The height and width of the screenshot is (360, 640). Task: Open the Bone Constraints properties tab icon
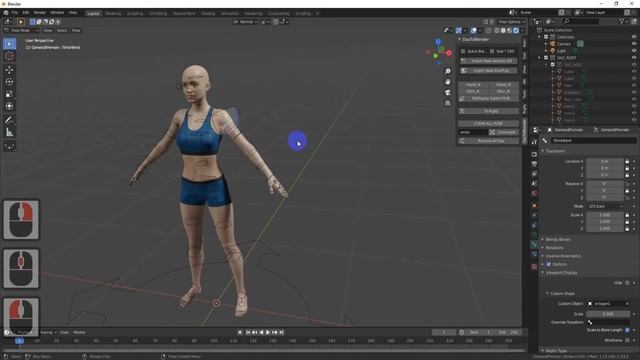[534, 254]
